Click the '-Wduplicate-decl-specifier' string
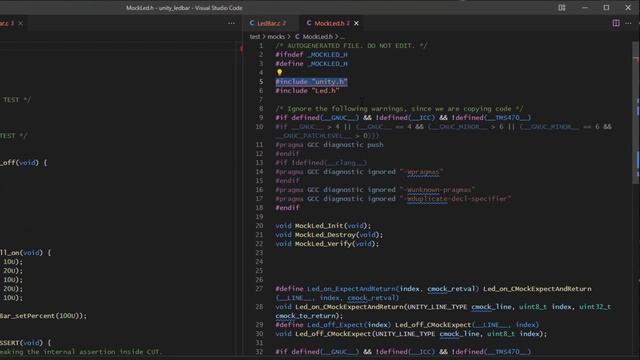The height and width of the screenshot is (360, 640). 456,199
